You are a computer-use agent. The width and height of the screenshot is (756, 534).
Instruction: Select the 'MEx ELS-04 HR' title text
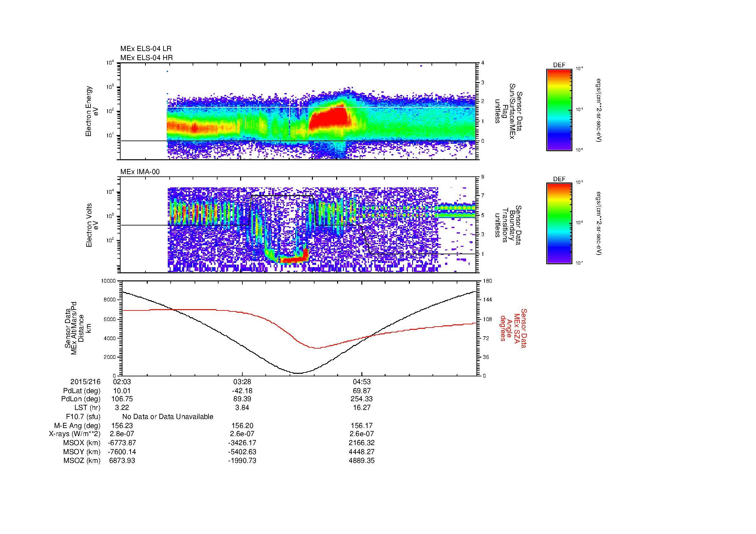pyautogui.click(x=146, y=58)
